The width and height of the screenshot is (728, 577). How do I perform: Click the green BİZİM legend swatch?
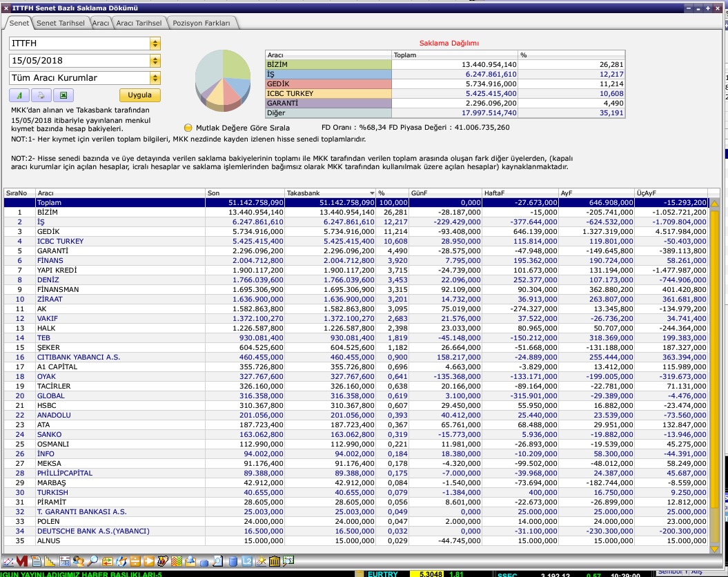(x=328, y=64)
